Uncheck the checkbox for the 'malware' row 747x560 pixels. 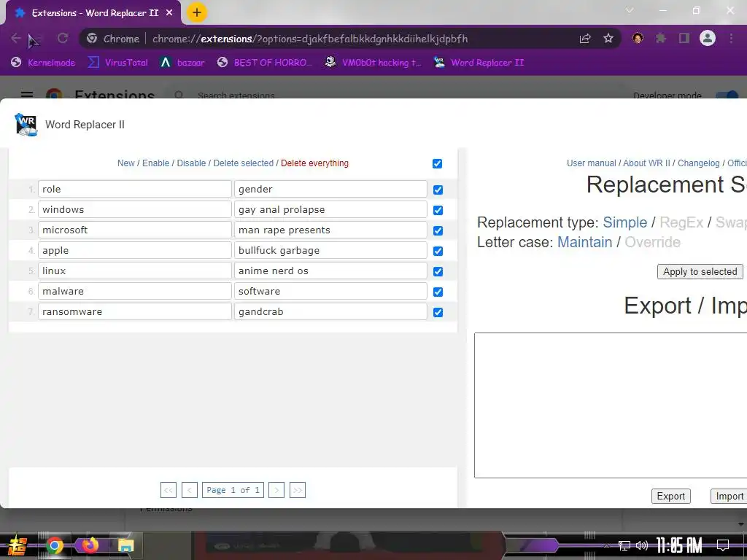pyautogui.click(x=438, y=292)
